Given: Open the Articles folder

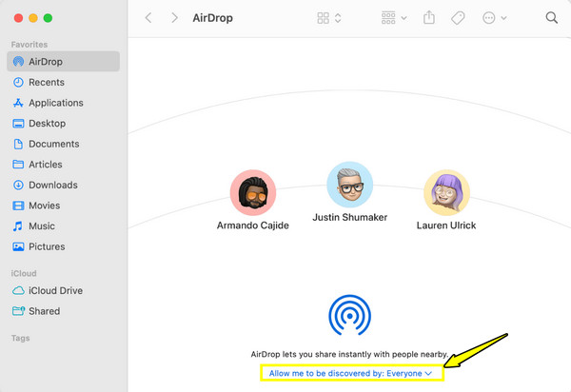Looking at the screenshot, I should (63, 165).
